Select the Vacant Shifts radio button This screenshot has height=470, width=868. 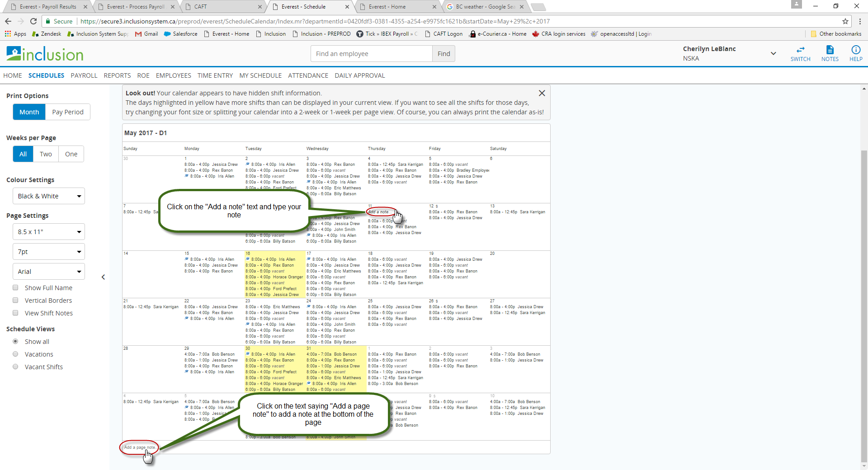(x=15, y=367)
